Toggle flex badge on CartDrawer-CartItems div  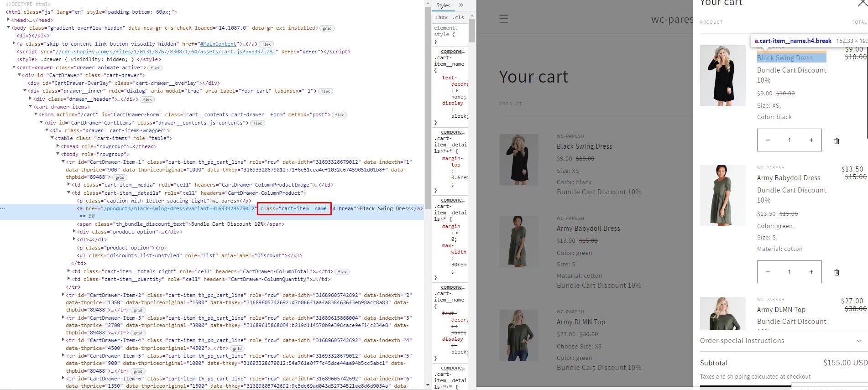click(258, 123)
